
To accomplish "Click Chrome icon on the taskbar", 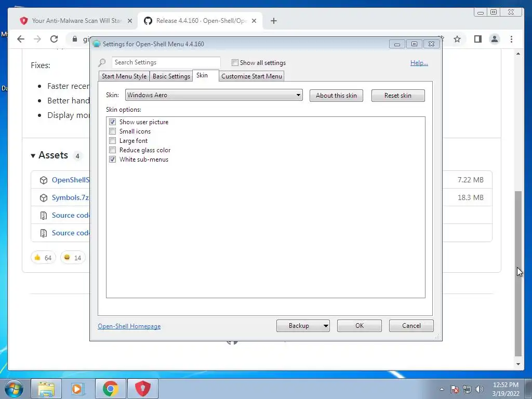I will pyautogui.click(x=110, y=389).
